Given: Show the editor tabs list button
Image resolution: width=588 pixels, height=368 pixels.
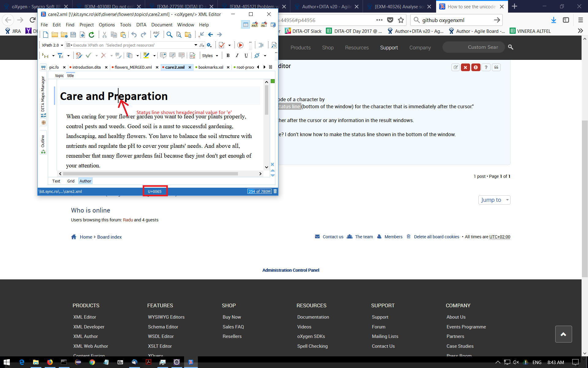Looking at the screenshot, I should tap(270, 67).
